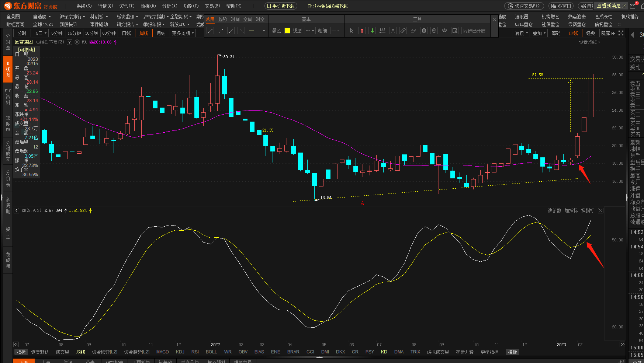This screenshot has height=363, width=644.
Task: Select the monthly K-line period
Action: click(161, 33)
